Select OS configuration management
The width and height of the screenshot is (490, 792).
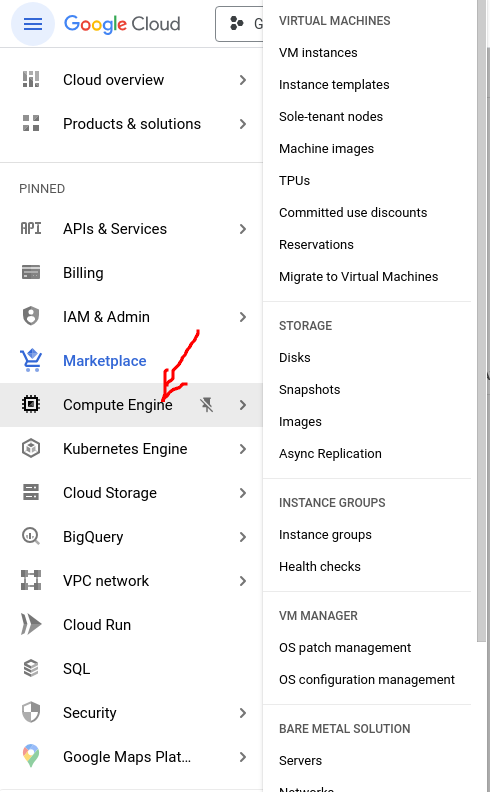367,679
